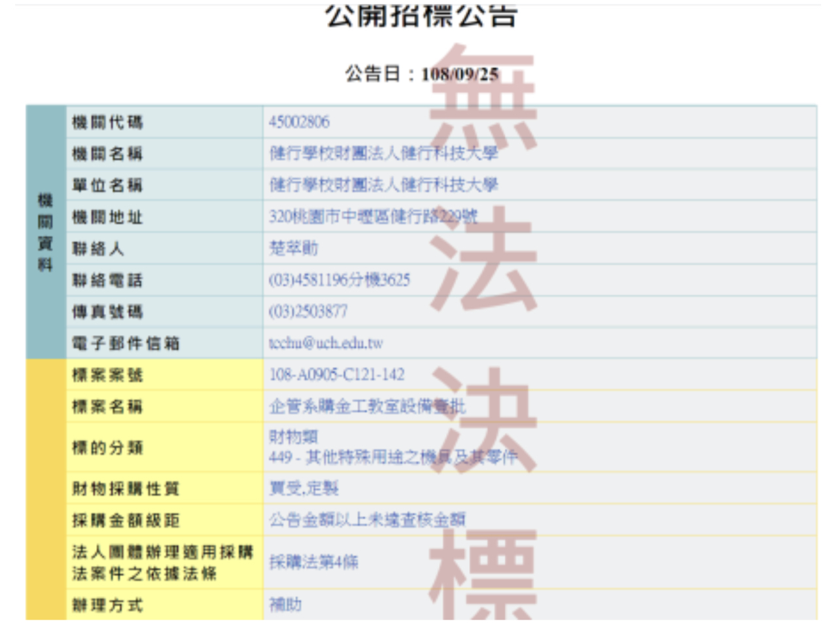Select the 單位名稱 label
The width and height of the screenshot is (840, 623).
(x=107, y=186)
